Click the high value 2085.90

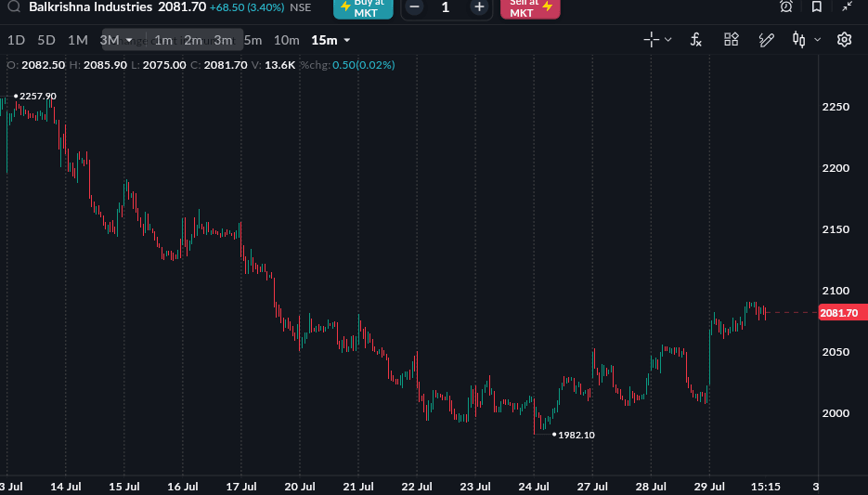[x=105, y=65]
